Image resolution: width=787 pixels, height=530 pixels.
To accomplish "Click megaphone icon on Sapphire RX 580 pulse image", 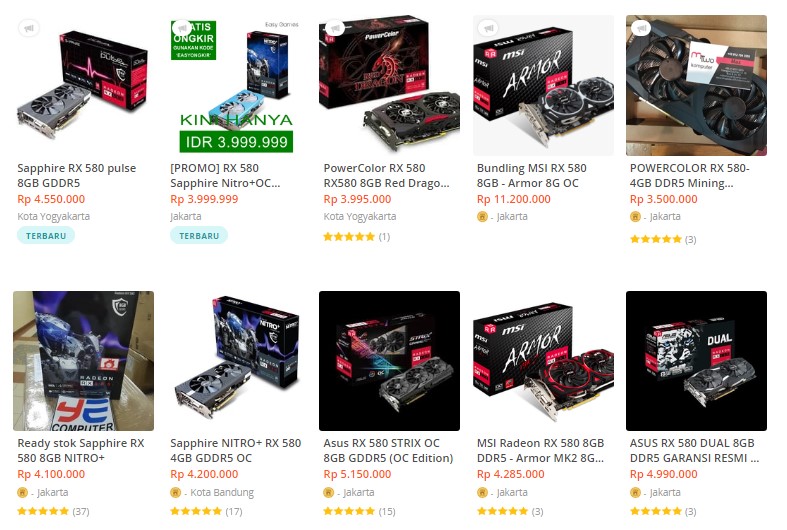I will (29, 28).
